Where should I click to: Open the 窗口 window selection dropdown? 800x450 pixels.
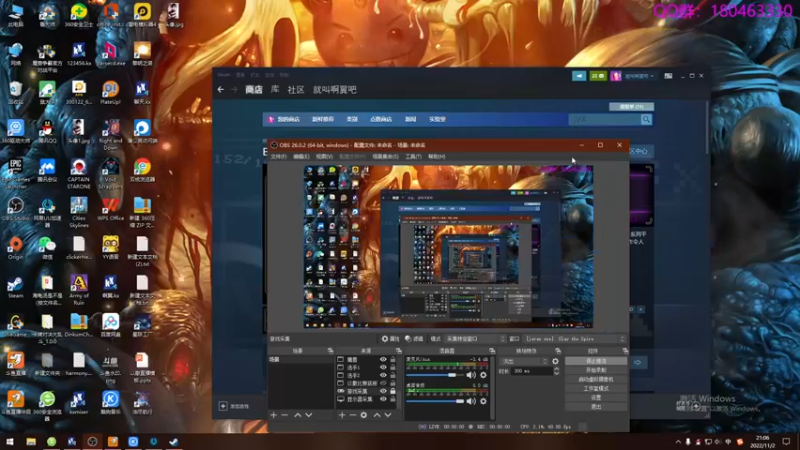point(576,339)
